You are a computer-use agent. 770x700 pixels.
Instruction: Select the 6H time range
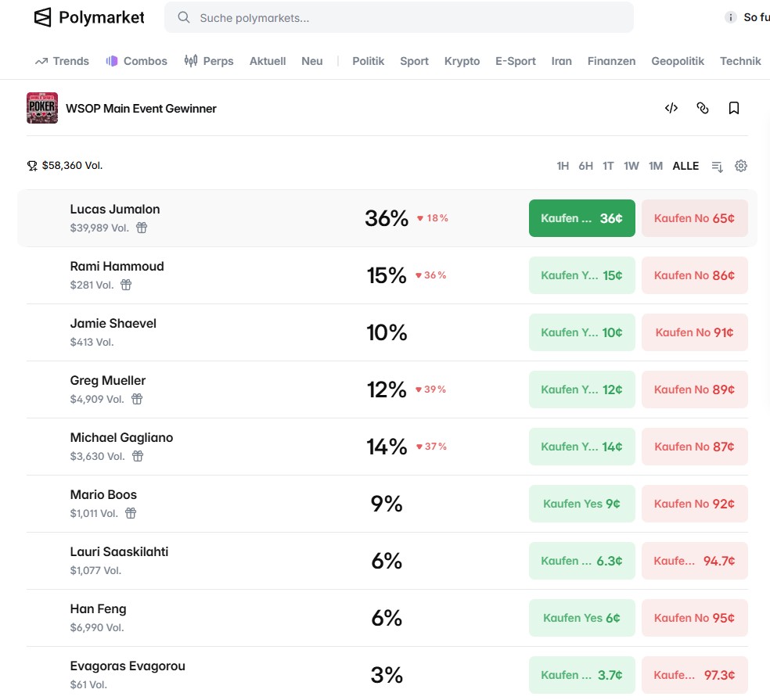pos(586,166)
